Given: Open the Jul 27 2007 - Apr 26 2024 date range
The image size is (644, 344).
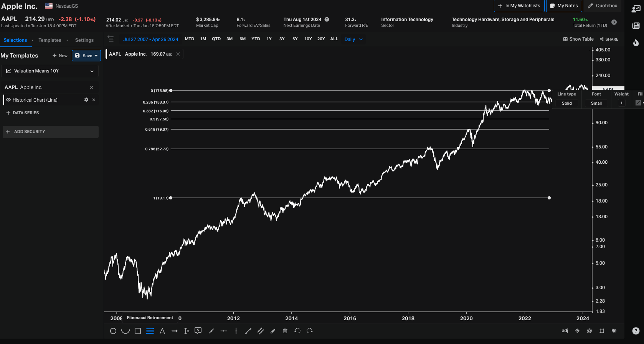Looking at the screenshot, I should click(x=150, y=39).
